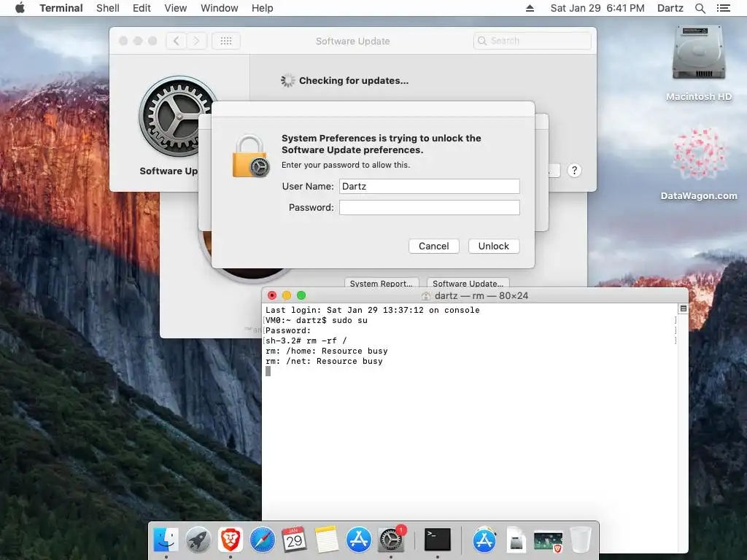Click the eject icon in menu bar
The image size is (747, 560).
[530, 8]
